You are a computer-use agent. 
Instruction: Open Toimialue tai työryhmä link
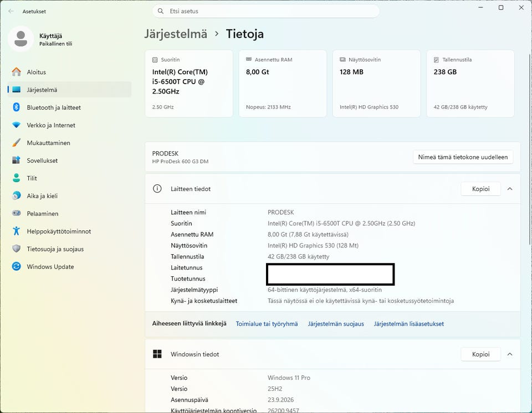click(x=267, y=324)
